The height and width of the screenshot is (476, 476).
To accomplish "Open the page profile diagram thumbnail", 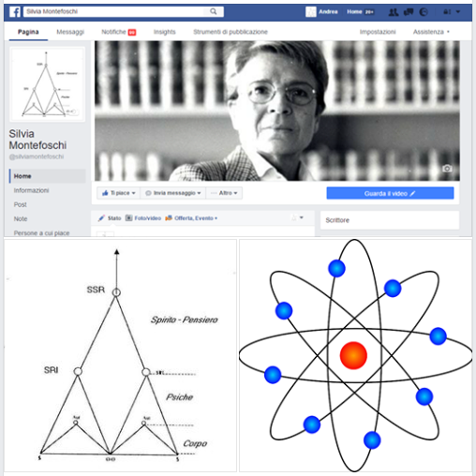I will coord(47,84).
